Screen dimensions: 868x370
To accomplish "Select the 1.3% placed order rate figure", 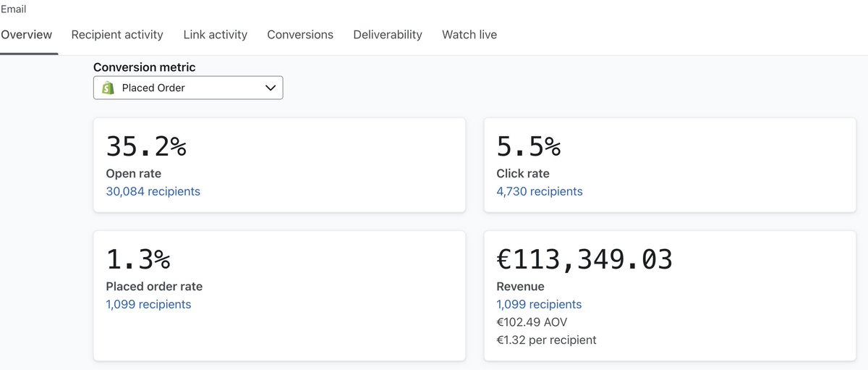I will pyautogui.click(x=138, y=258).
